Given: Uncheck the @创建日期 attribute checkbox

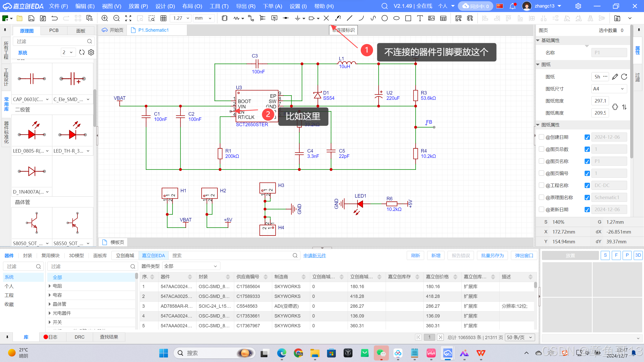Looking at the screenshot, I should 541,137.
